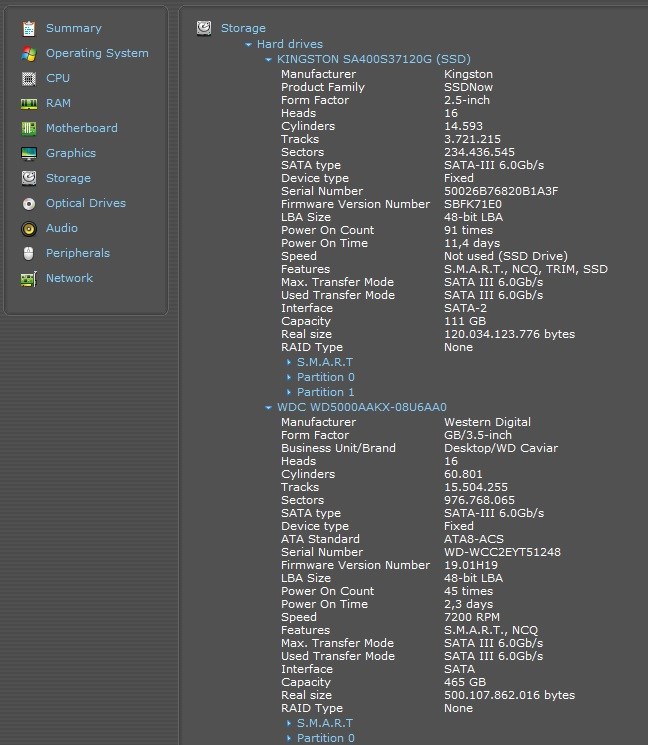Click Kingston sectors value 234.436.545

click(x=479, y=152)
